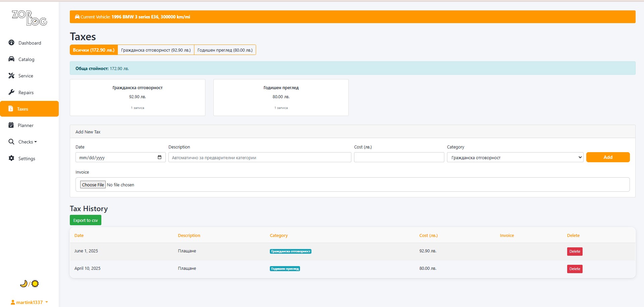Viewport: 644px width, 307px height.
Task: Open the date picker calendar icon
Action: [x=159, y=157]
